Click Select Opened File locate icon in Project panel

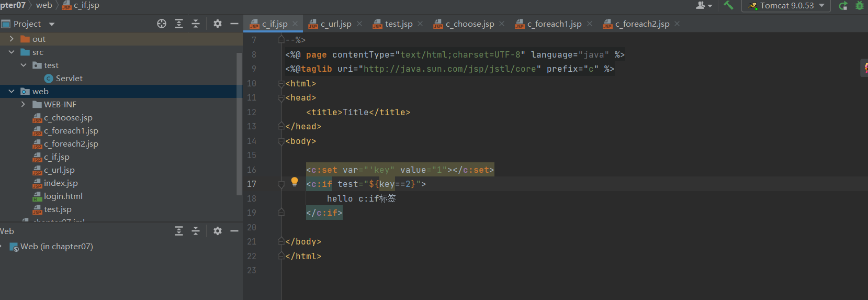point(162,24)
